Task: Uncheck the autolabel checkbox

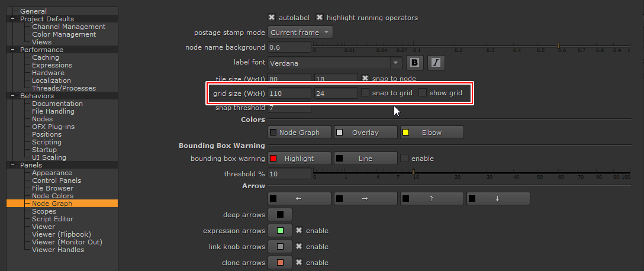Action: (272, 18)
